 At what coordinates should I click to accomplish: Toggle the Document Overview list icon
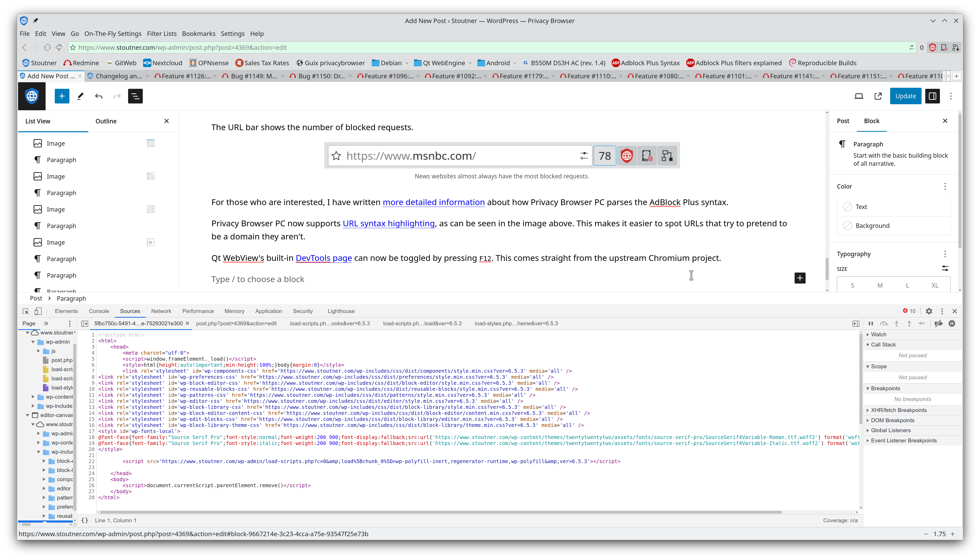pyautogui.click(x=135, y=96)
